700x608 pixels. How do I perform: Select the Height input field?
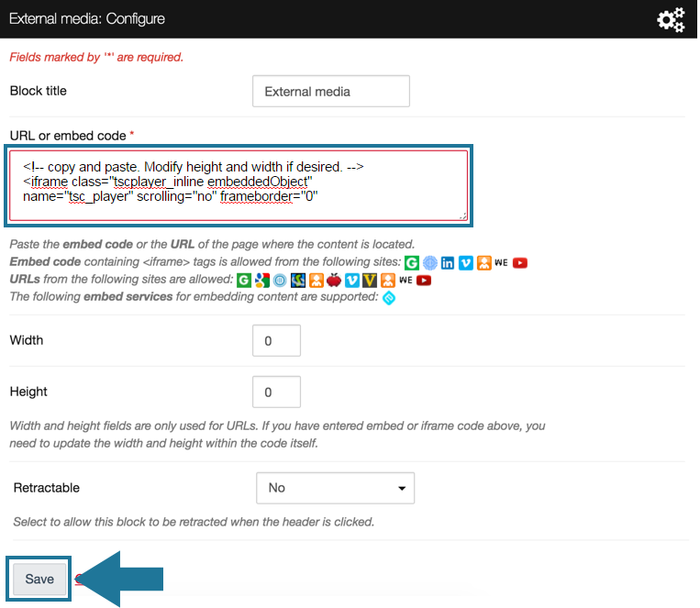point(275,392)
